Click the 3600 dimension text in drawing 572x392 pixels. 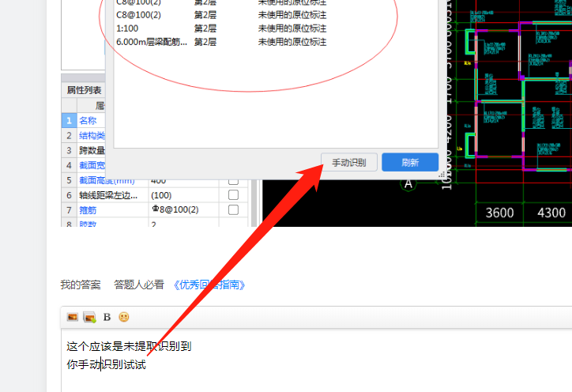click(499, 213)
